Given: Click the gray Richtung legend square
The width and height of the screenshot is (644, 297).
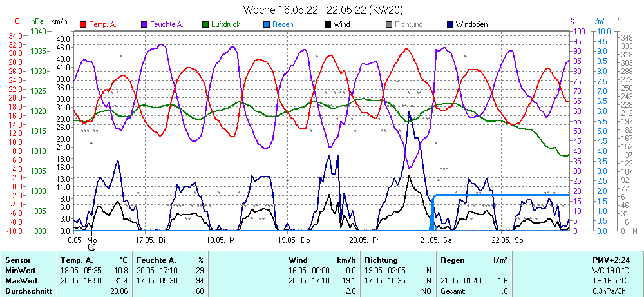Looking at the screenshot, I should click(389, 24).
